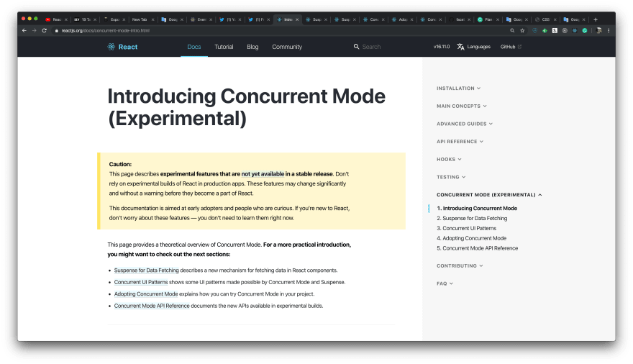Select sidebar item 5. Concurrent Mode API Reference
Image resolution: width=633 pixels, height=364 pixels.
tap(477, 248)
